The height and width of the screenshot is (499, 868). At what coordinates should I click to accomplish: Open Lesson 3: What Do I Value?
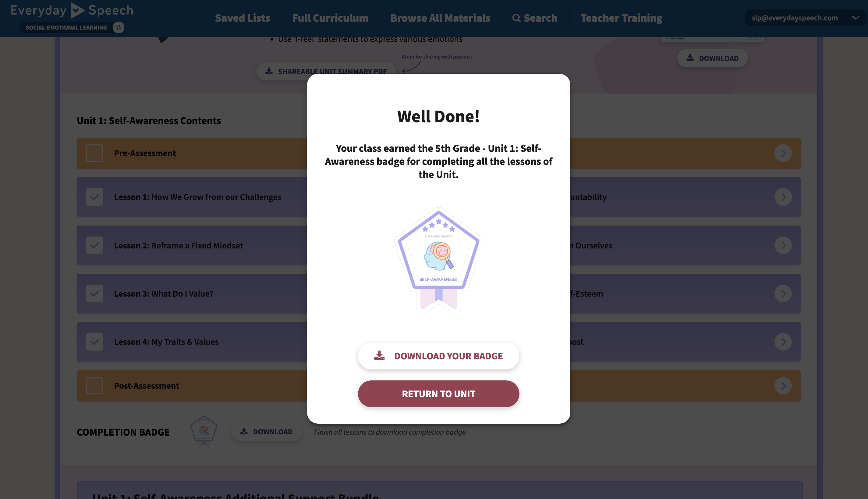tap(163, 293)
